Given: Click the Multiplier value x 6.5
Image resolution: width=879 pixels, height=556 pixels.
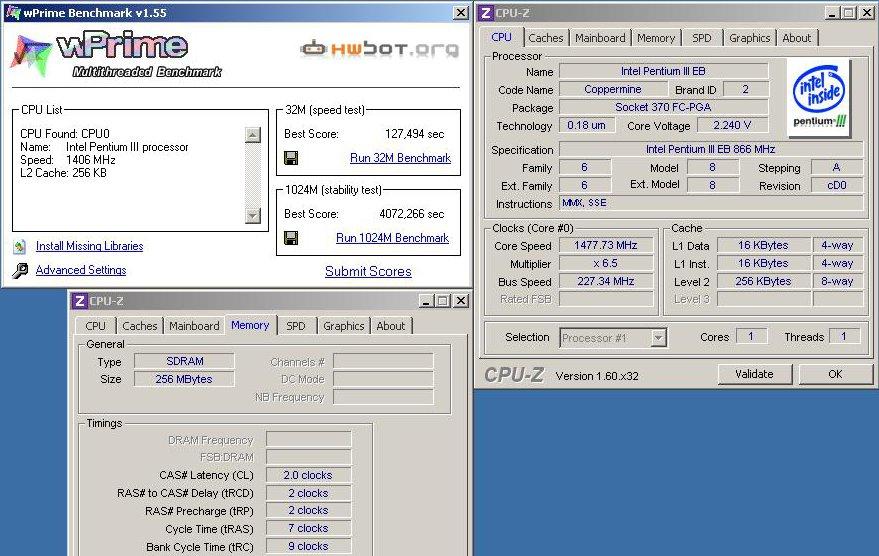Looking at the screenshot, I should pyautogui.click(x=606, y=263).
